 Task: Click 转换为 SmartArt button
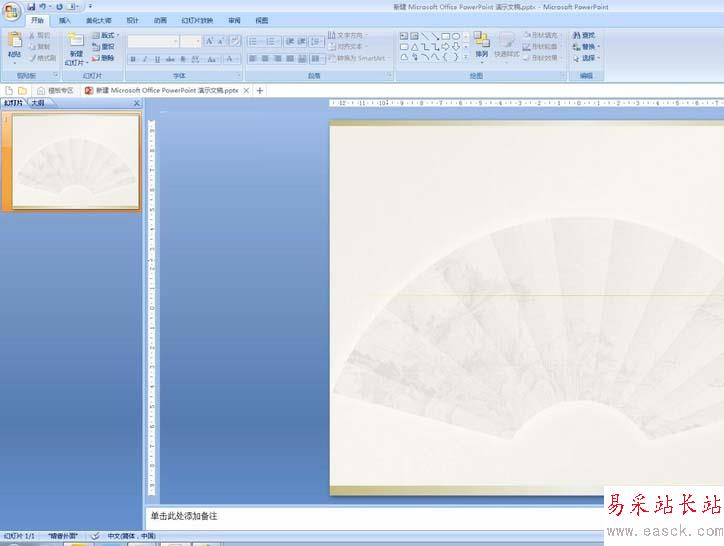point(359,58)
